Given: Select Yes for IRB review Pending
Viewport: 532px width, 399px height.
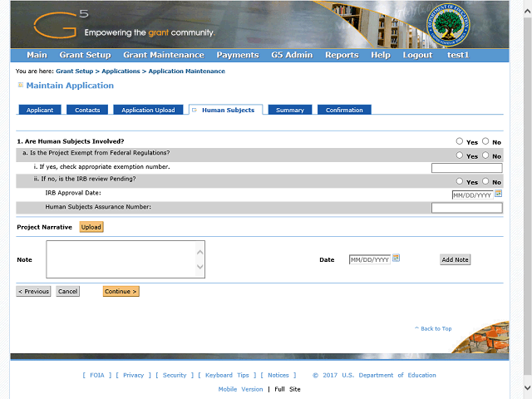Looking at the screenshot, I should click(460, 181).
